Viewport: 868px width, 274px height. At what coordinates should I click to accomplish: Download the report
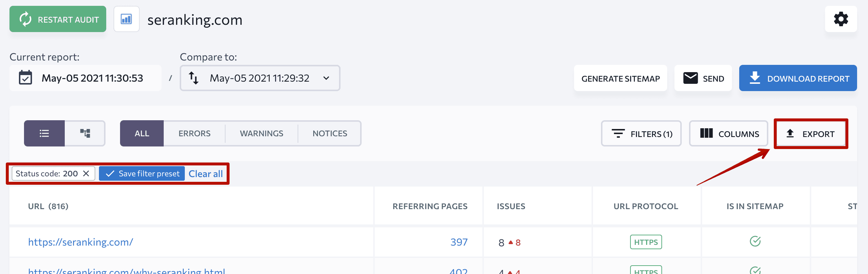coord(798,78)
